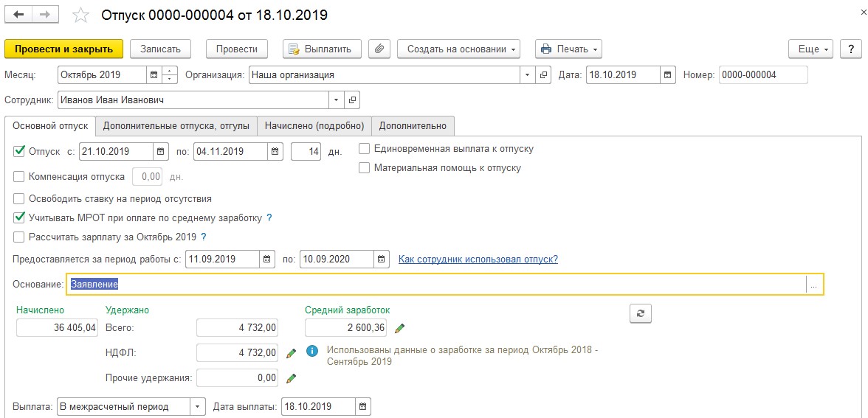Expand the Выплата dropdown list
The image size is (868, 418).
(x=198, y=406)
